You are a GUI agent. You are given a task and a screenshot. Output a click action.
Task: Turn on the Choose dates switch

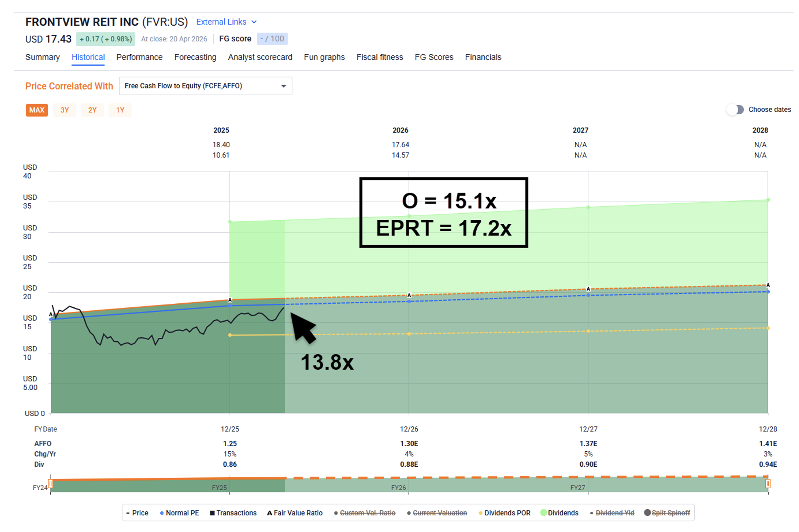click(736, 109)
